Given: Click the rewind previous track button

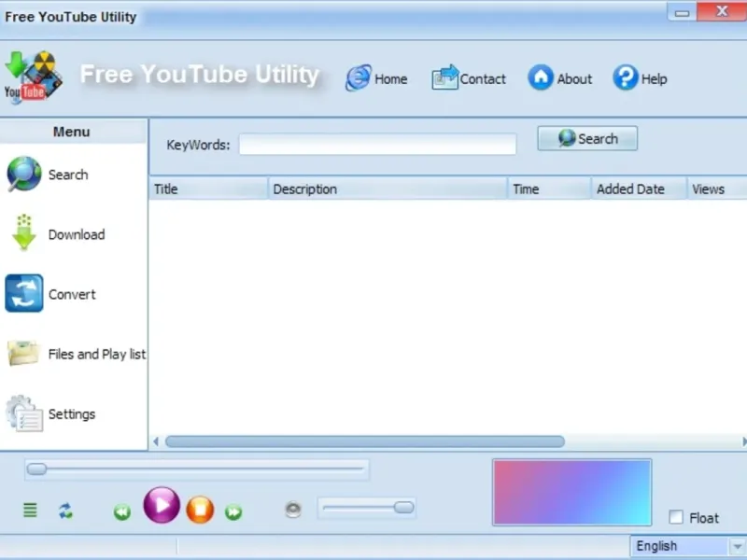Looking at the screenshot, I should tap(122, 512).
